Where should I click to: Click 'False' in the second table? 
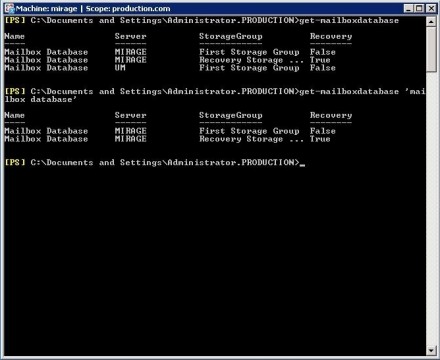(x=323, y=131)
